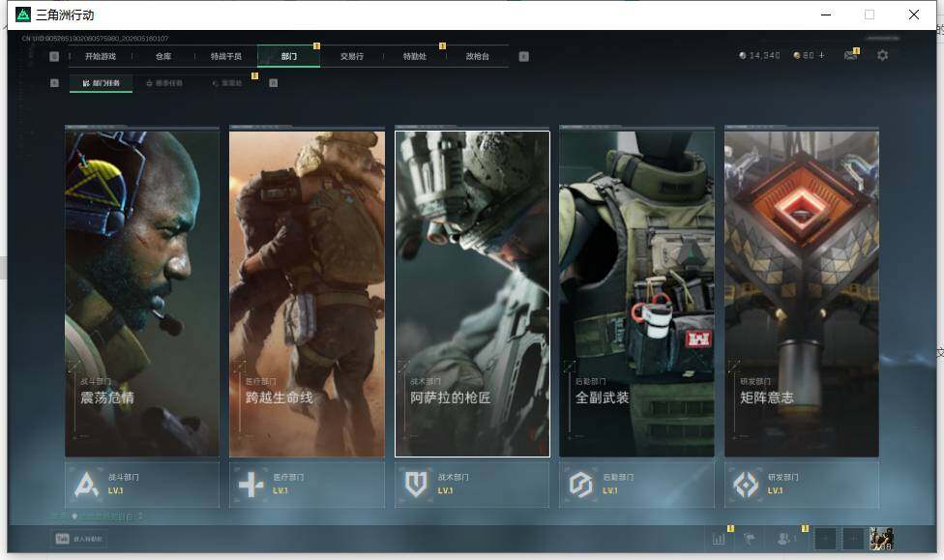Open the 全副武装 logistics department card
Screen dimensions: 944x560
click(637, 294)
